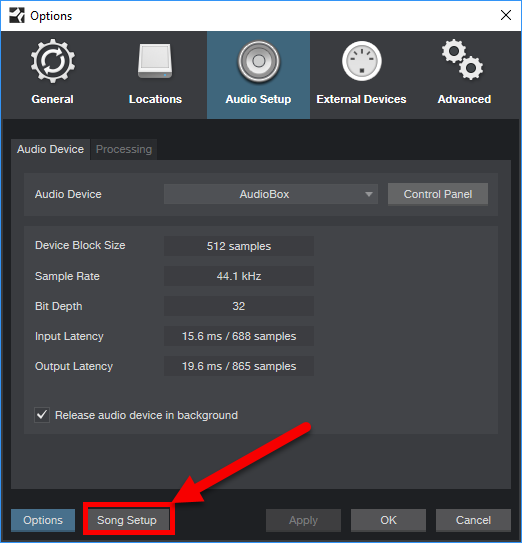Click the 44.1 kHz sample rate value
Screen dimensions: 522x543
tap(239, 276)
